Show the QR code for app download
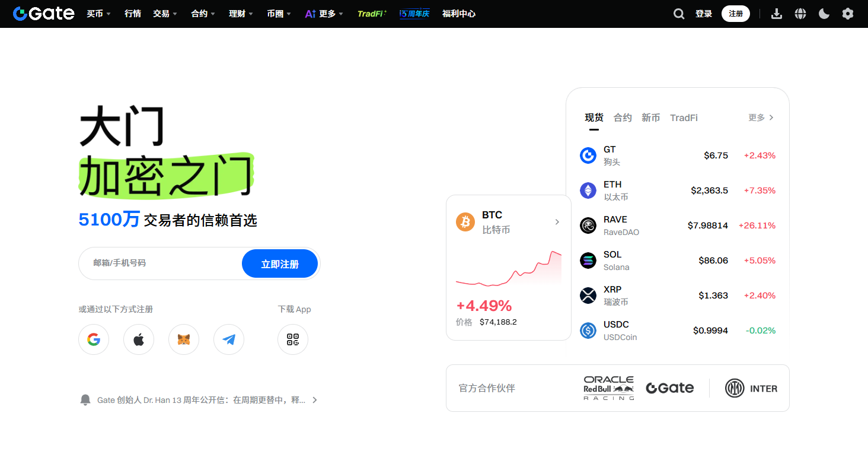Viewport: 868px width, 470px height. click(293, 339)
